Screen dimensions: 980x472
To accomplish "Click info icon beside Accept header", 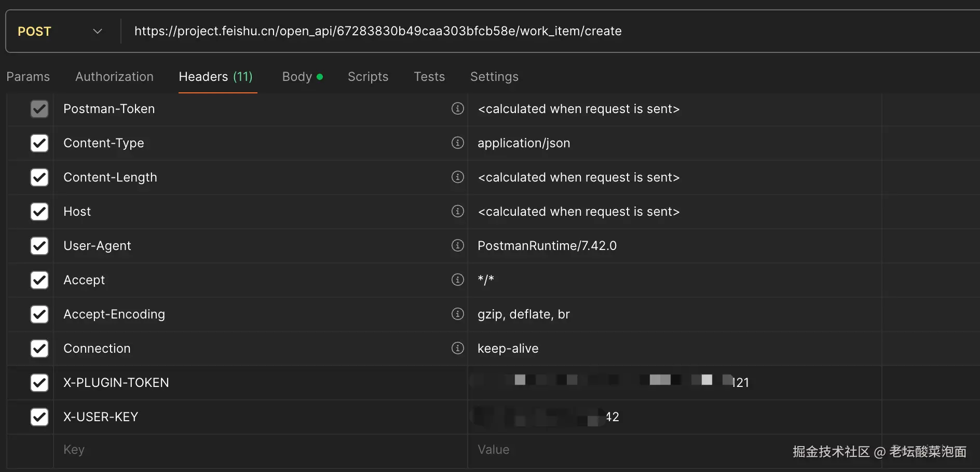I will tap(457, 280).
